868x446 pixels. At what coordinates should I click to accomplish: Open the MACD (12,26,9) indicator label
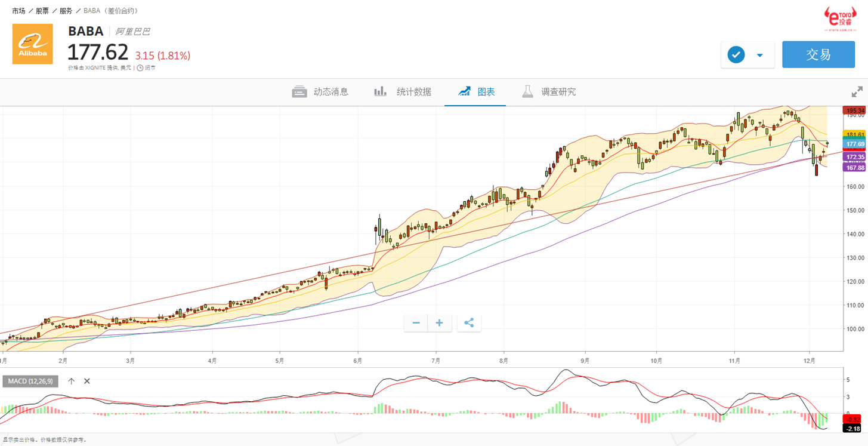click(30, 381)
